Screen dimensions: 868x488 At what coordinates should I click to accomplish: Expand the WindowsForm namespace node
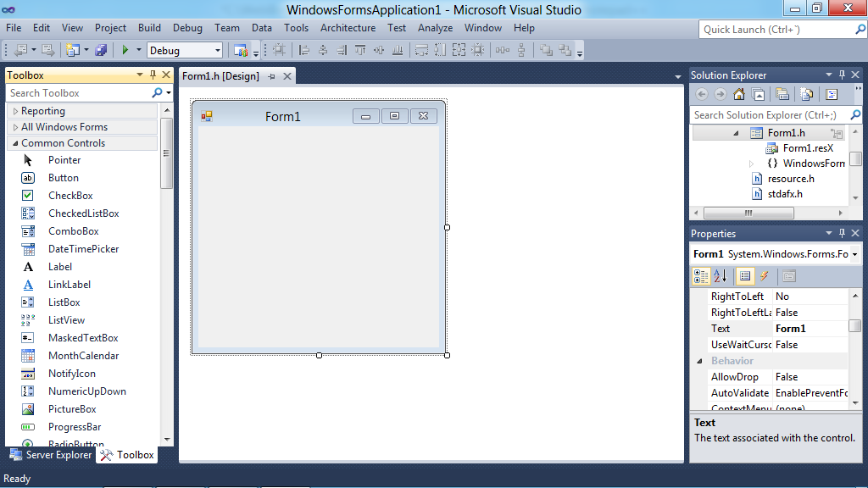click(751, 164)
